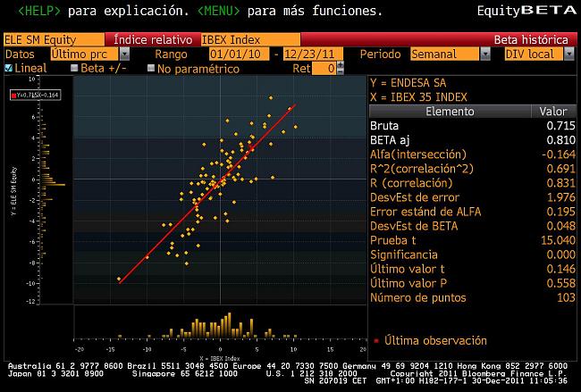Image resolution: width=581 pixels, height=392 pixels.
Task: Enable the Beta +/- checkbox
Action: (74, 68)
